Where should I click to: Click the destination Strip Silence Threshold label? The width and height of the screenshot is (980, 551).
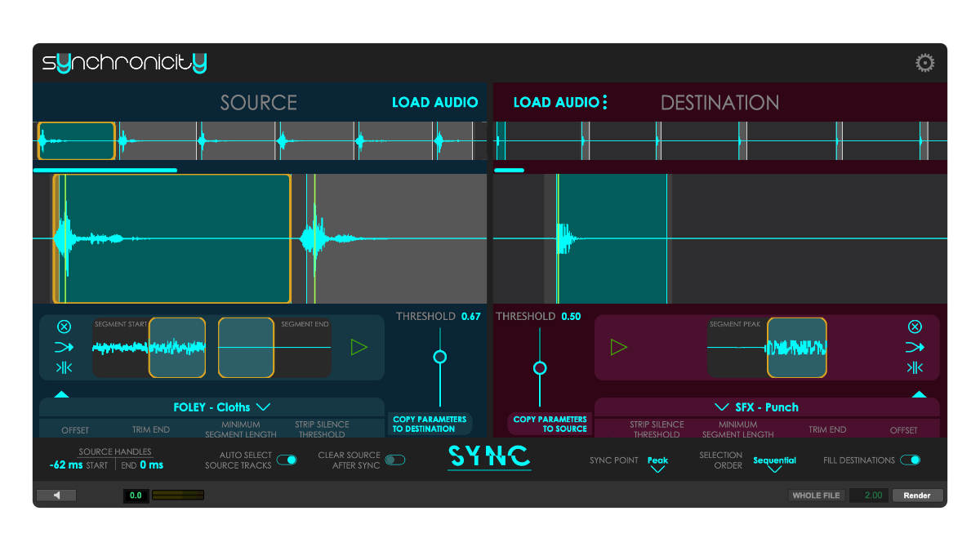657,429
